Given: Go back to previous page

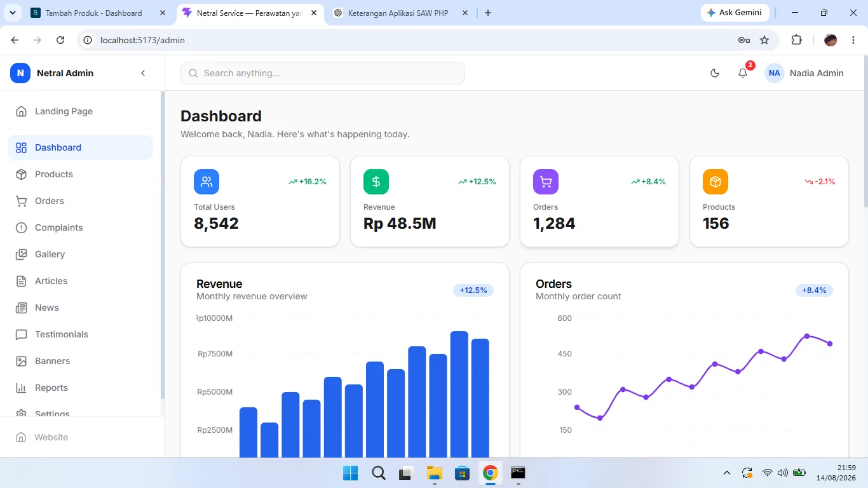Looking at the screenshot, I should pos(15,40).
